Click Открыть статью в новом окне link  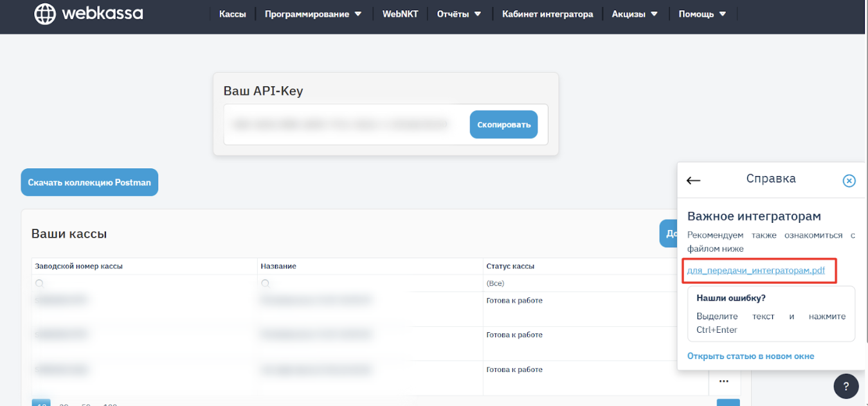click(750, 356)
